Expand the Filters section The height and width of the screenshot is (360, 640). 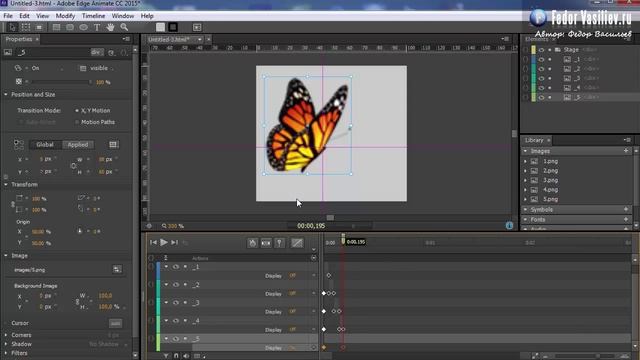(x=6, y=353)
